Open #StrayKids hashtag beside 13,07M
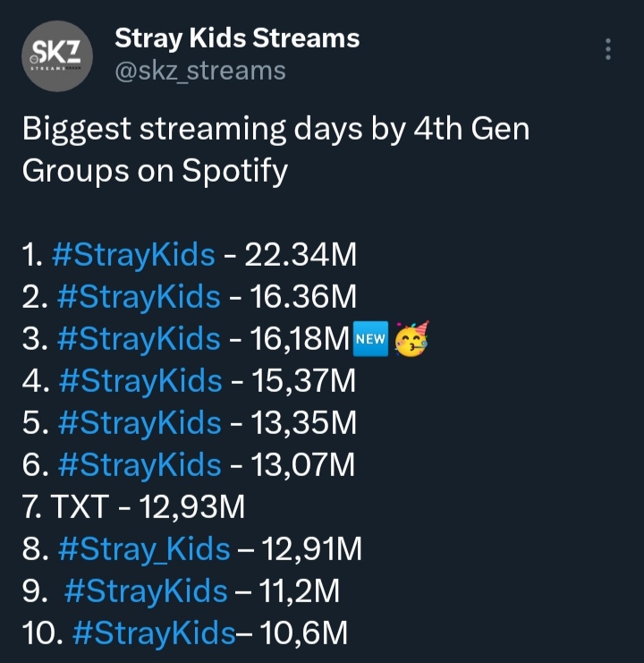The width and height of the screenshot is (644, 663). [x=140, y=464]
